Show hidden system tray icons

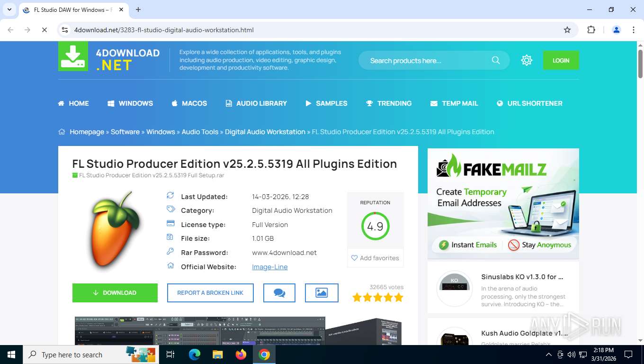(x=549, y=355)
